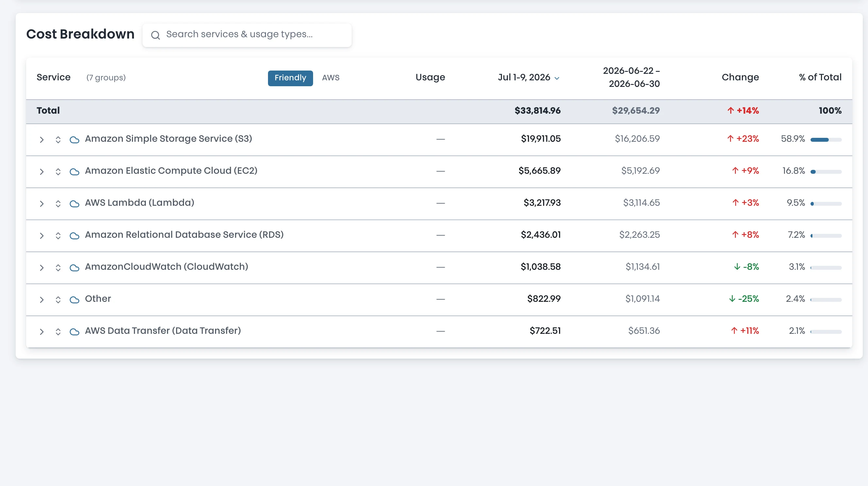Click the EC2 16.8% share bar
Screen dimensions: 868x486
826,172
